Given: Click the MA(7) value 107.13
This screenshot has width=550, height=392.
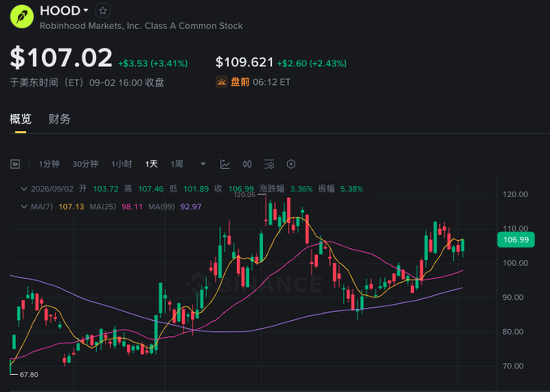Looking at the screenshot, I should (x=71, y=207).
